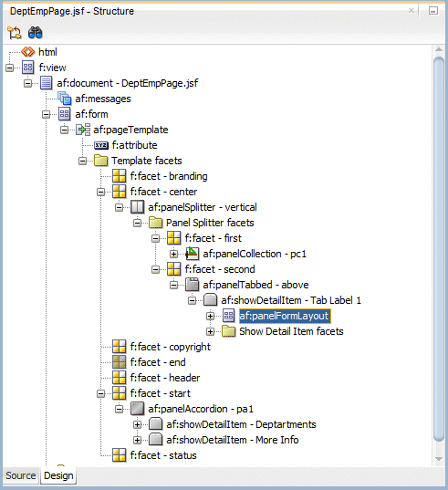The height and width of the screenshot is (490, 448).
Task: Click the branding facet icon
Action: tap(119, 176)
